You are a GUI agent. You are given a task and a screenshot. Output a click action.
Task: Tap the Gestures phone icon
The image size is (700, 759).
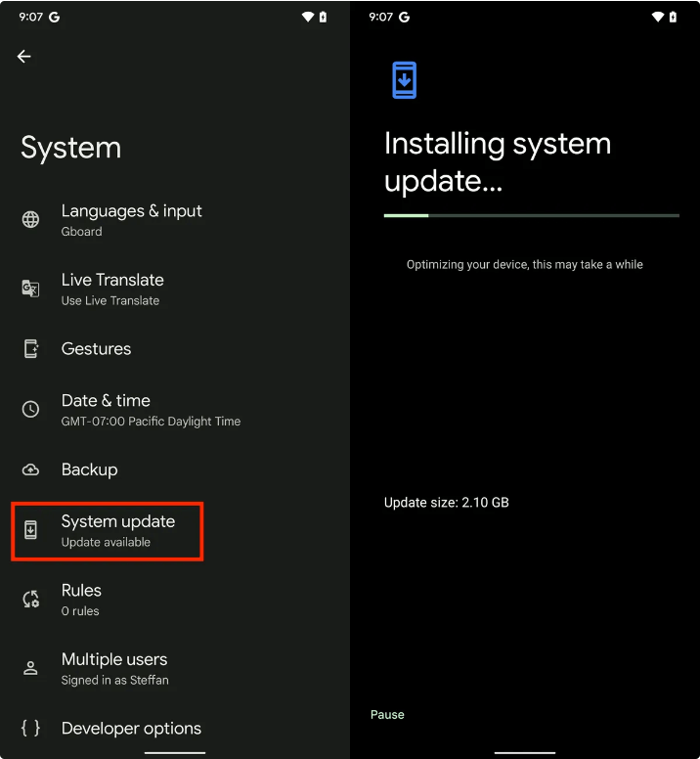point(31,348)
